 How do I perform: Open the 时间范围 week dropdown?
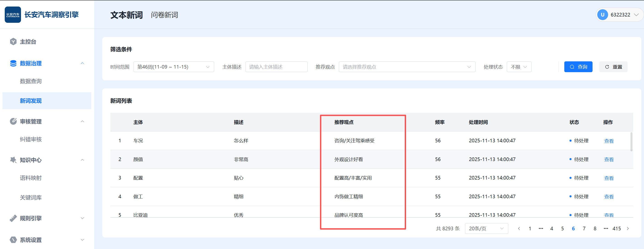[x=174, y=67]
